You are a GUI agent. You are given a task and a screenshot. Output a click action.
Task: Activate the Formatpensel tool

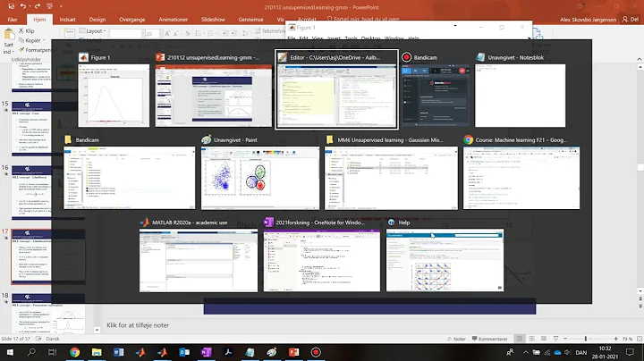click(35, 50)
